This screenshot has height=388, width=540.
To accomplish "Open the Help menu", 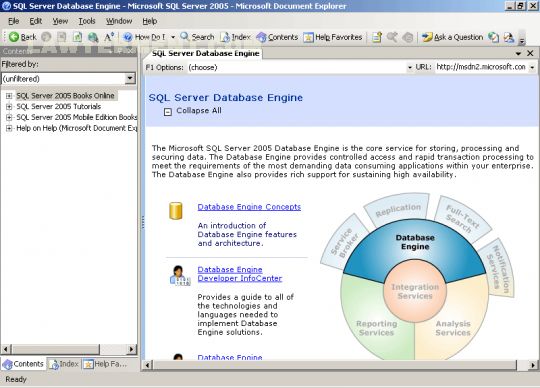I will (150, 21).
